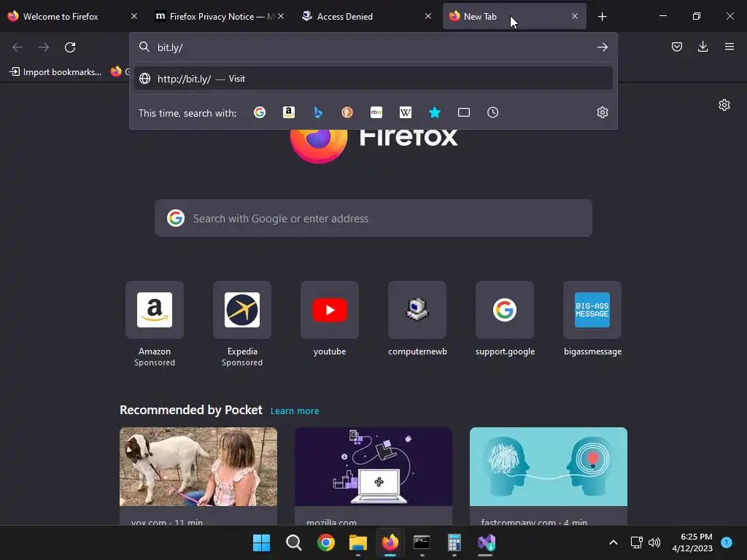This screenshot has height=560, width=747.
Task: Search this time with Google icon
Action: pyautogui.click(x=260, y=112)
